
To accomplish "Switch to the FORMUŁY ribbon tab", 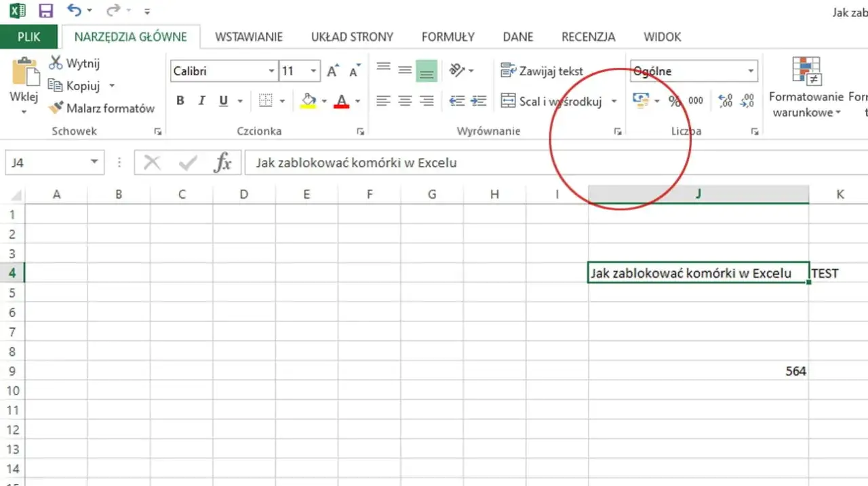I will [448, 37].
